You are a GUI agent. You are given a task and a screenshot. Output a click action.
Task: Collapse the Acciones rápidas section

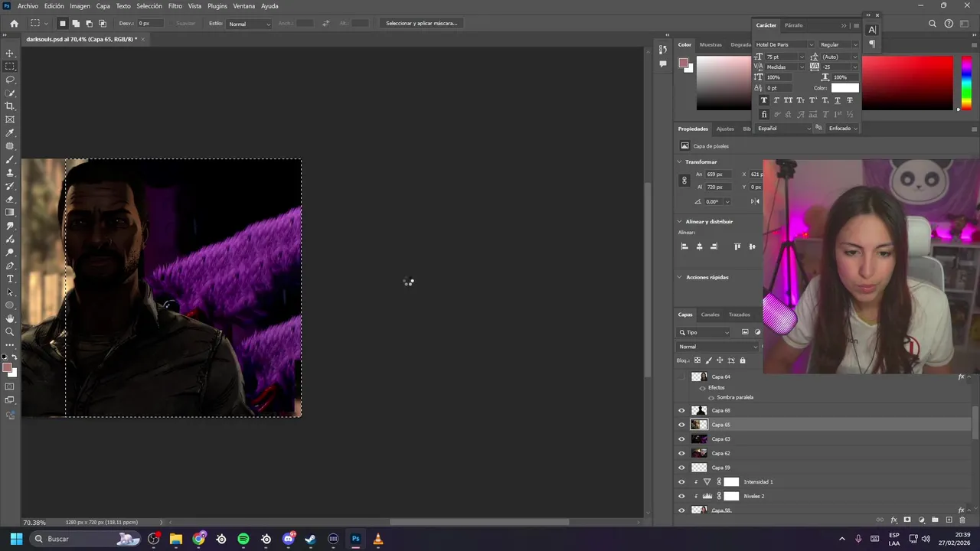(679, 277)
